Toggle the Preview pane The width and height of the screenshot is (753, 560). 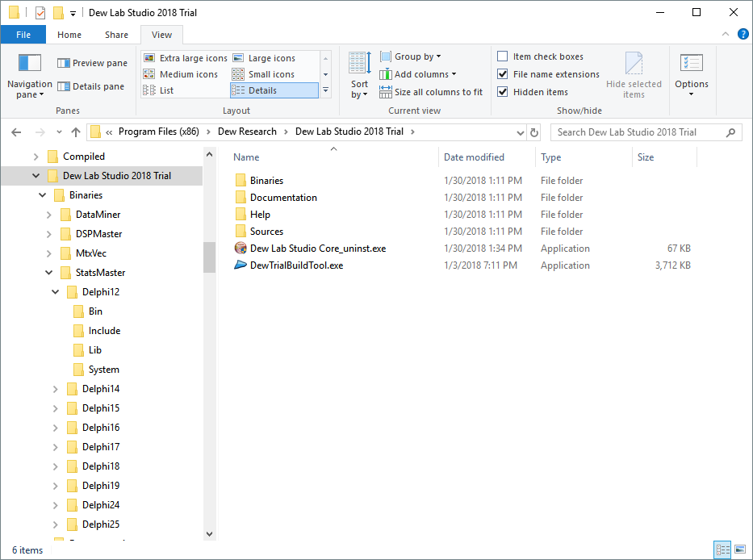point(92,63)
